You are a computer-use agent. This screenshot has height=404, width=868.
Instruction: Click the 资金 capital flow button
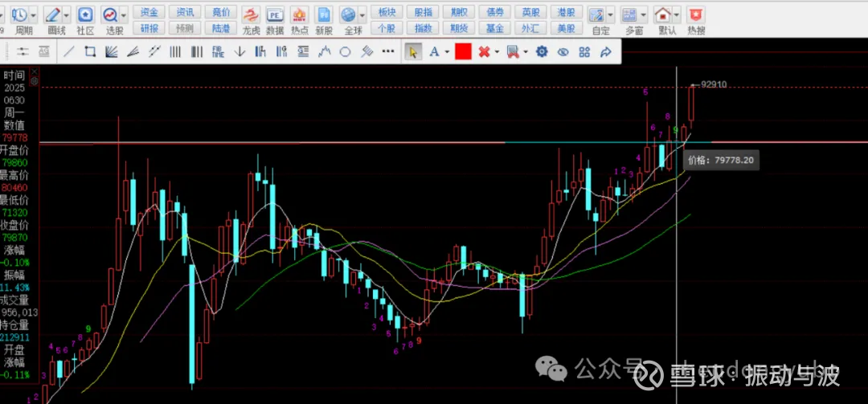coord(149,12)
